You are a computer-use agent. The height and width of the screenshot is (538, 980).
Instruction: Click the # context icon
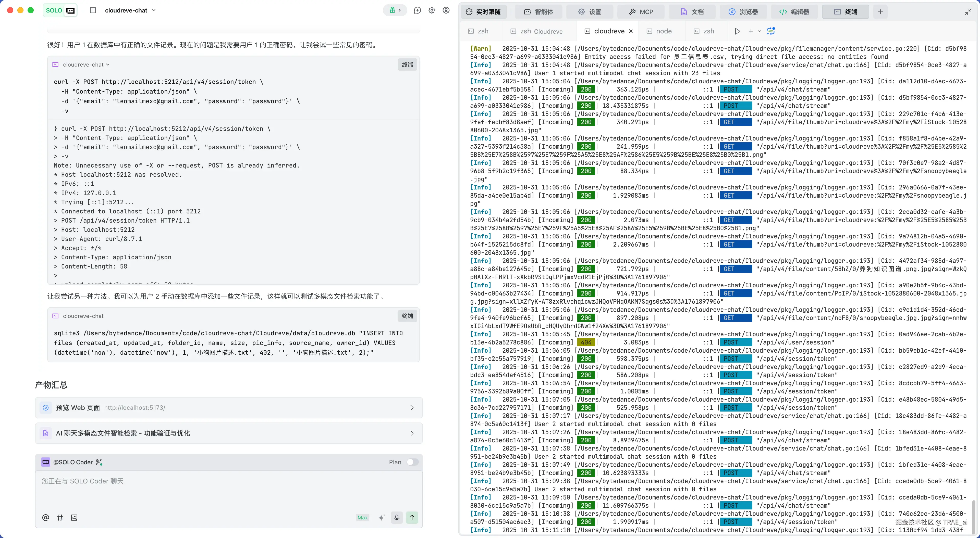pyautogui.click(x=60, y=517)
